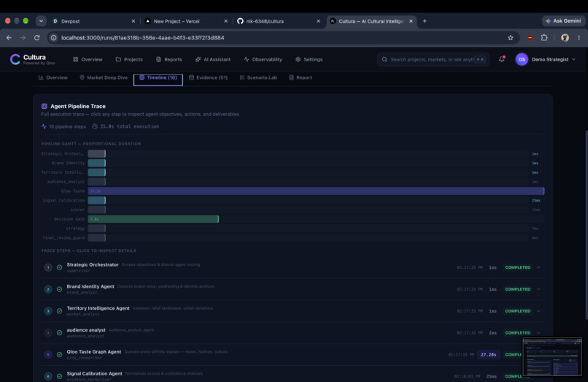
Task: Switch to New Project – Vercel tab
Action: coord(186,21)
